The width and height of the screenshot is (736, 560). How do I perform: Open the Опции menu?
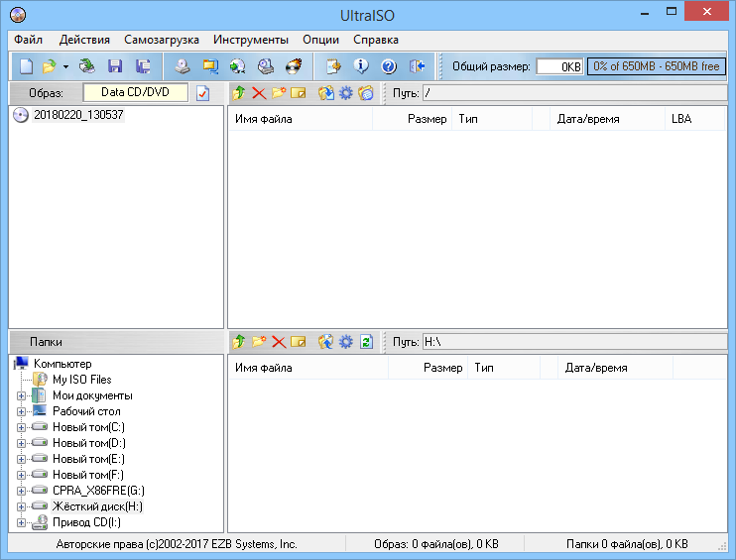(x=320, y=40)
